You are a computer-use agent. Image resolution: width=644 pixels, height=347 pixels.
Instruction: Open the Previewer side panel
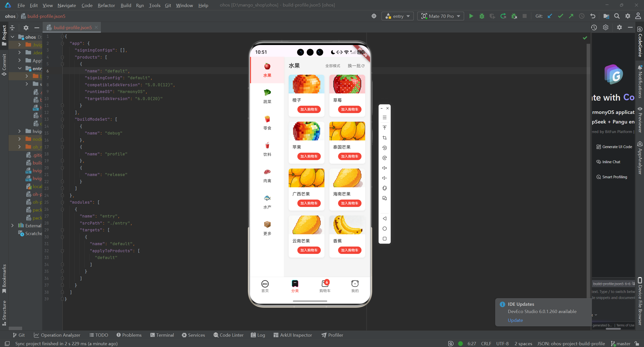coord(640,120)
